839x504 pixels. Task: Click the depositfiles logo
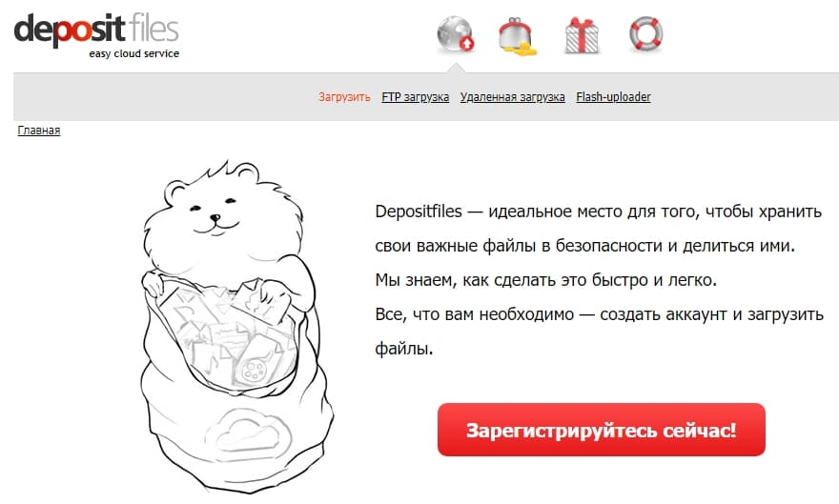tap(96, 35)
